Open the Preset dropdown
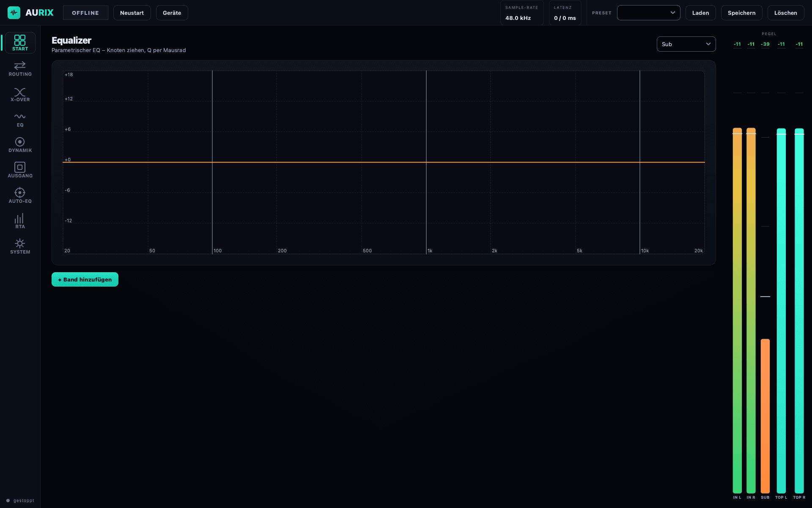The width and height of the screenshot is (812, 508). [648, 13]
